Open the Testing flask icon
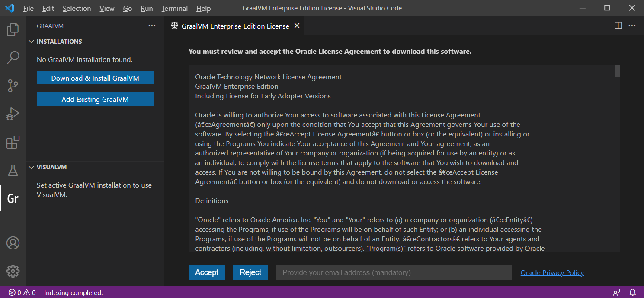The image size is (644, 298). pos(13,170)
